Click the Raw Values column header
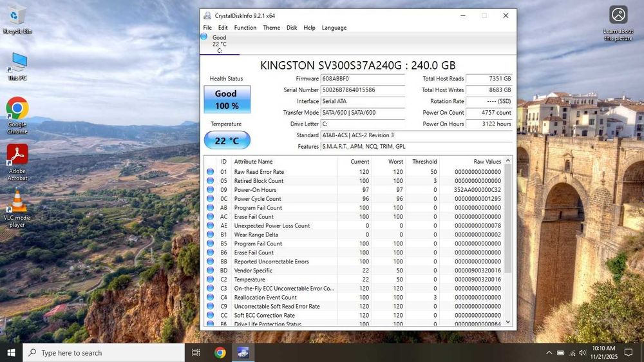This screenshot has height=362, width=644. click(x=472, y=162)
